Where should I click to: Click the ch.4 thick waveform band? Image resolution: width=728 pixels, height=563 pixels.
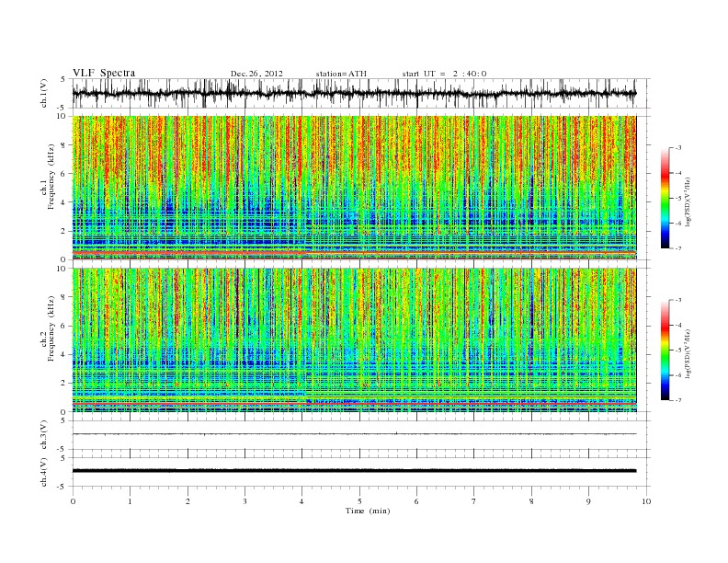[x=354, y=471]
